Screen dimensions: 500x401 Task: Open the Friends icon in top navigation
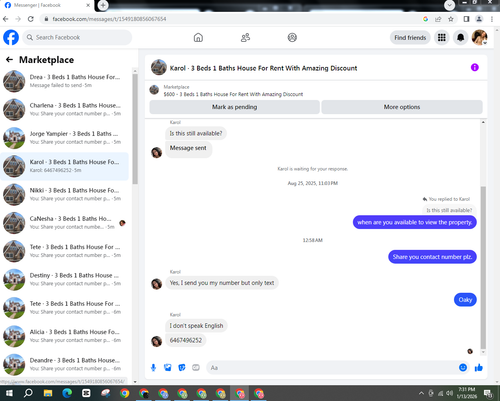[245, 37]
